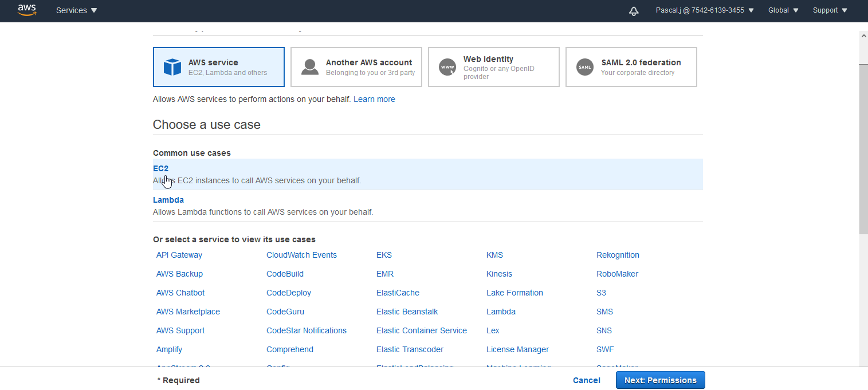Select the RoboMaker service
Viewport: 868px width, 390px height.
[617, 274]
